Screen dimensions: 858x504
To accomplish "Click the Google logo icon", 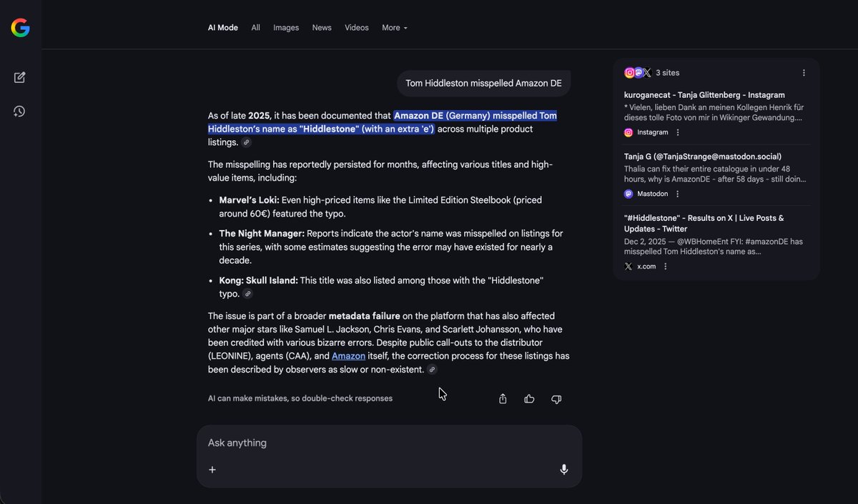I will 20,28.
